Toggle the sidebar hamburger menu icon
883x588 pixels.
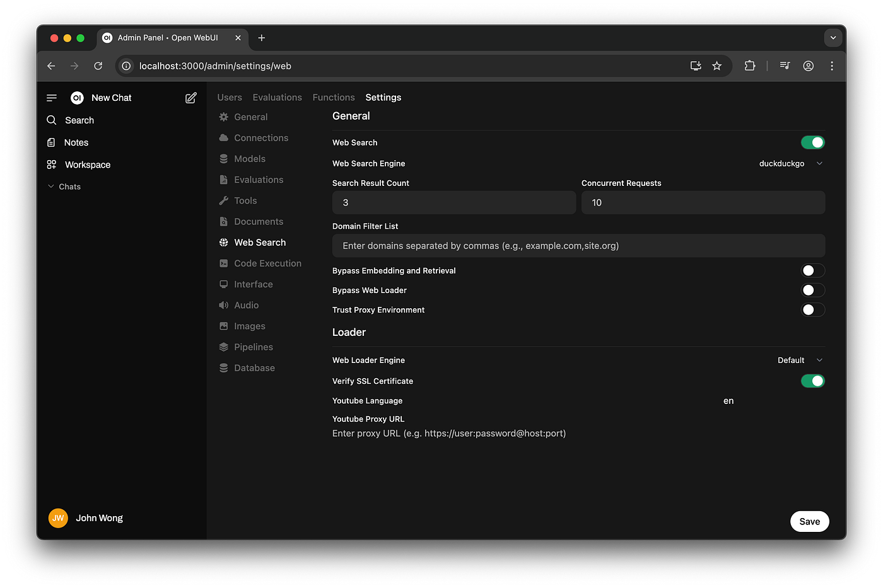52,98
